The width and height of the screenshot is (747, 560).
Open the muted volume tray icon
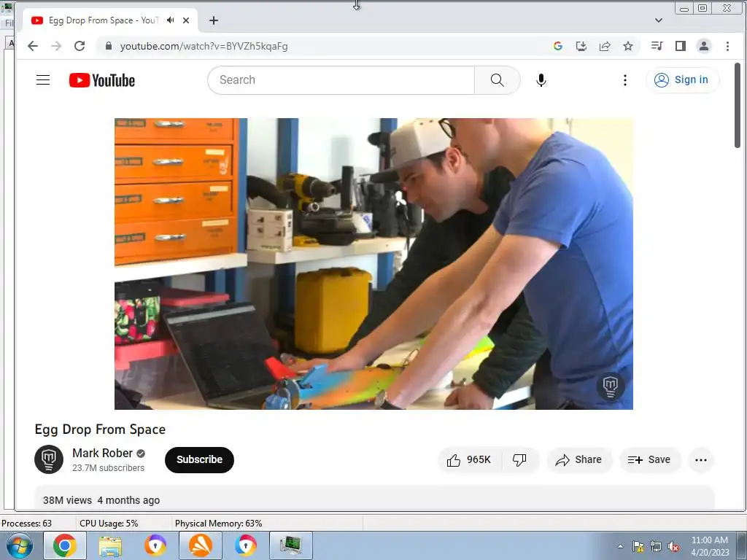(673, 546)
